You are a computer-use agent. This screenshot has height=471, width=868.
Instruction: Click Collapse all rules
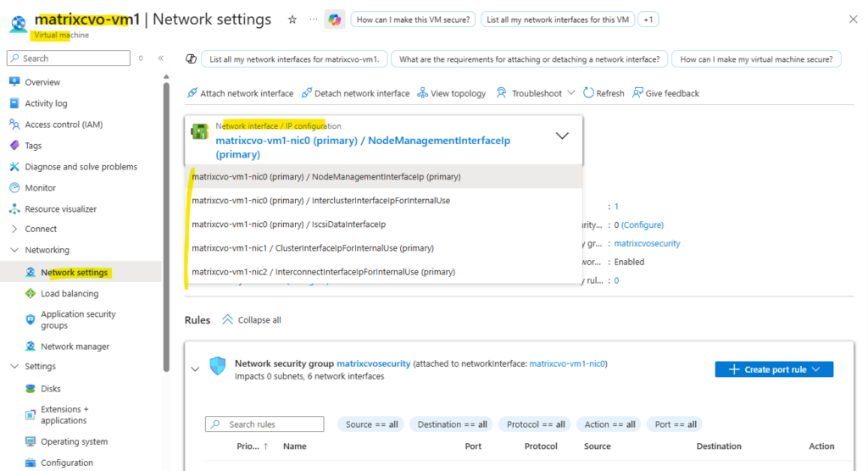click(x=251, y=320)
